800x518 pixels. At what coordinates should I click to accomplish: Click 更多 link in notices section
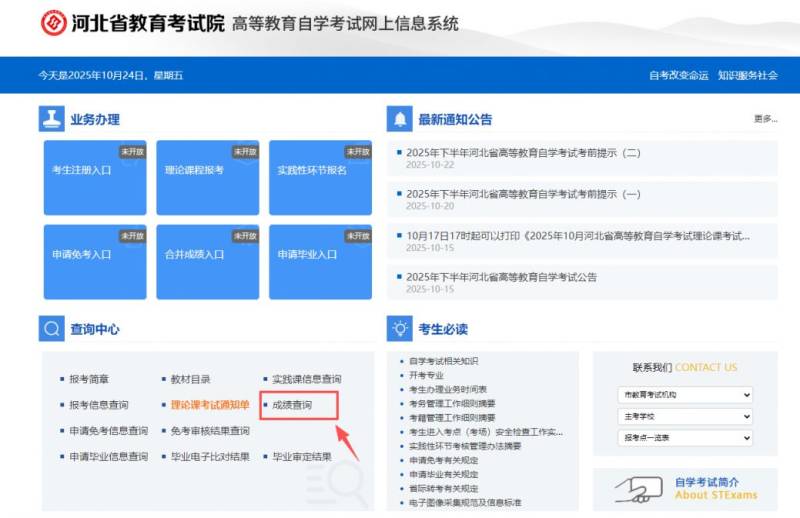click(765, 119)
